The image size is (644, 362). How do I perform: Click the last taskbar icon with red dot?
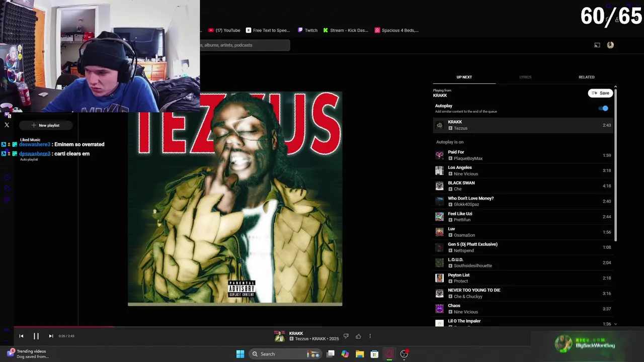click(404, 354)
